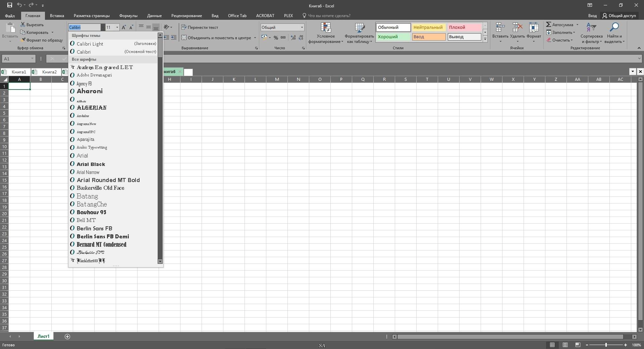Screen dimensions: 644x349
Task: Click the Increase decimal icon
Action: tap(293, 38)
